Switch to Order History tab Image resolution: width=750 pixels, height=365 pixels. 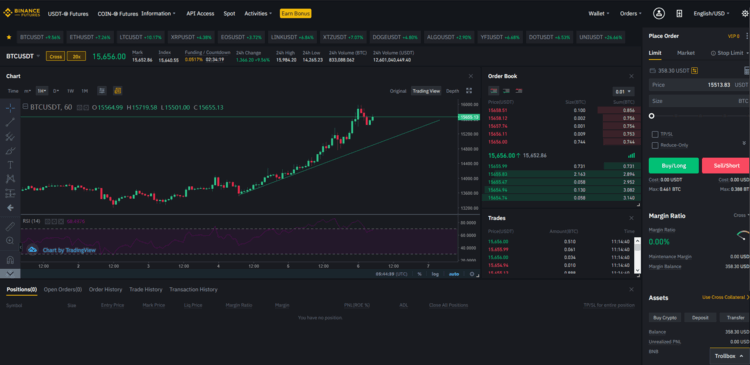tap(105, 289)
